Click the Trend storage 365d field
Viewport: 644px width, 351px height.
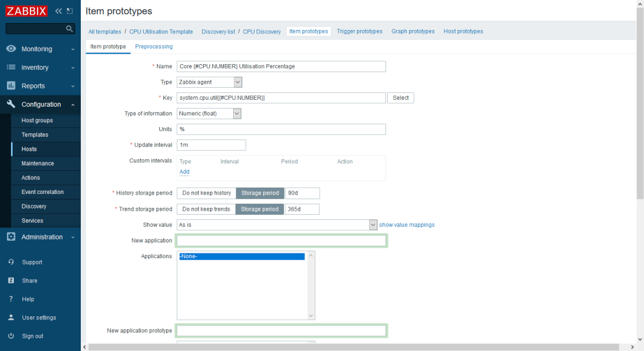(302, 209)
